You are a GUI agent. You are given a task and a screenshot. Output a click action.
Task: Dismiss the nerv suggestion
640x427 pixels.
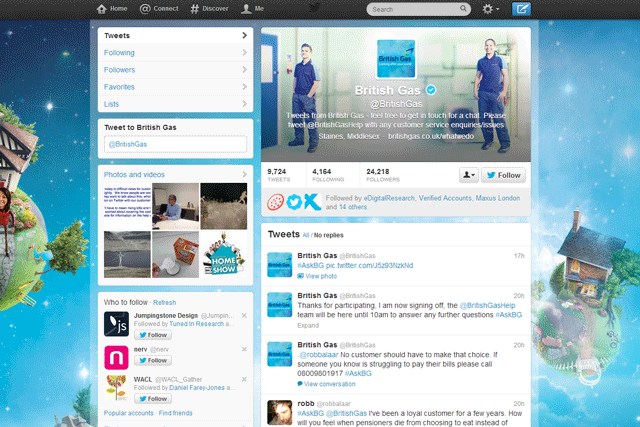pos(244,349)
